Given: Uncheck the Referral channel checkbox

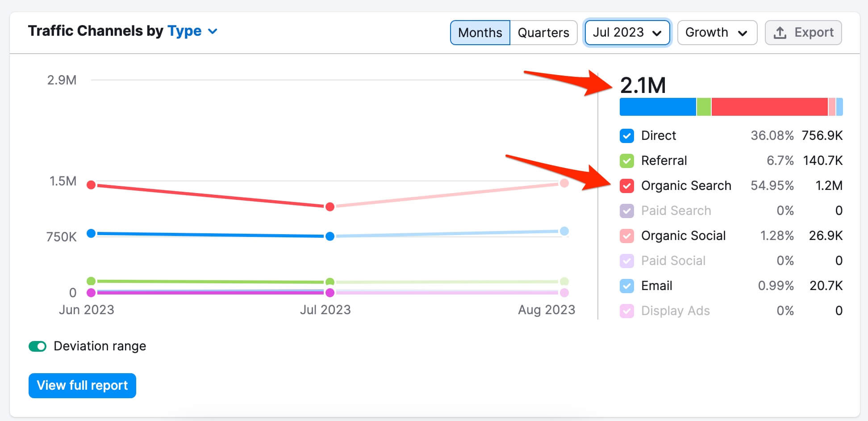Looking at the screenshot, I should (x=627, y=161).
